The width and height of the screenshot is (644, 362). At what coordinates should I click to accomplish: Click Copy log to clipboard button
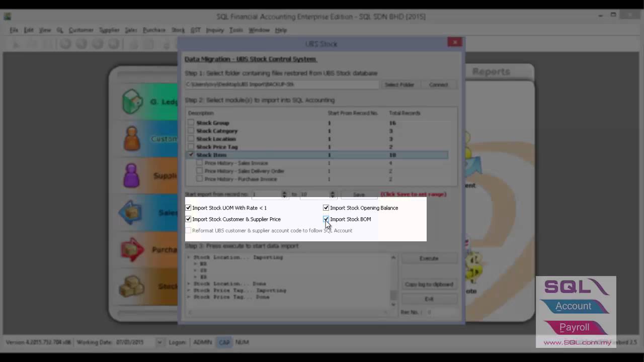click(x=429, y=285)
